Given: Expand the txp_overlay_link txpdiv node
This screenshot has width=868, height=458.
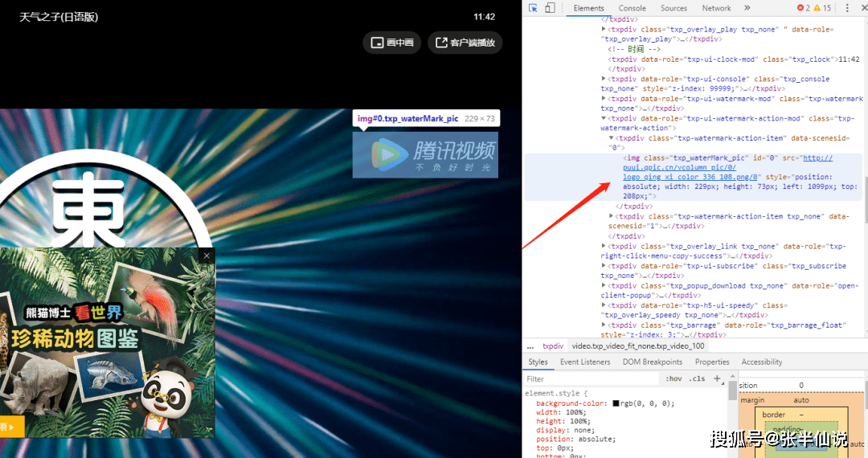Looking at the screenshot, I should [x=604, y=247].
